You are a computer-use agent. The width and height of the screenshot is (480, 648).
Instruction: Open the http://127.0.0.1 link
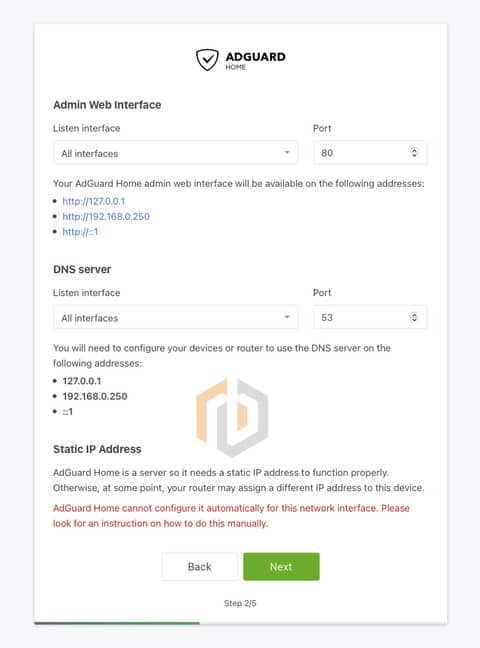(93, 201)
